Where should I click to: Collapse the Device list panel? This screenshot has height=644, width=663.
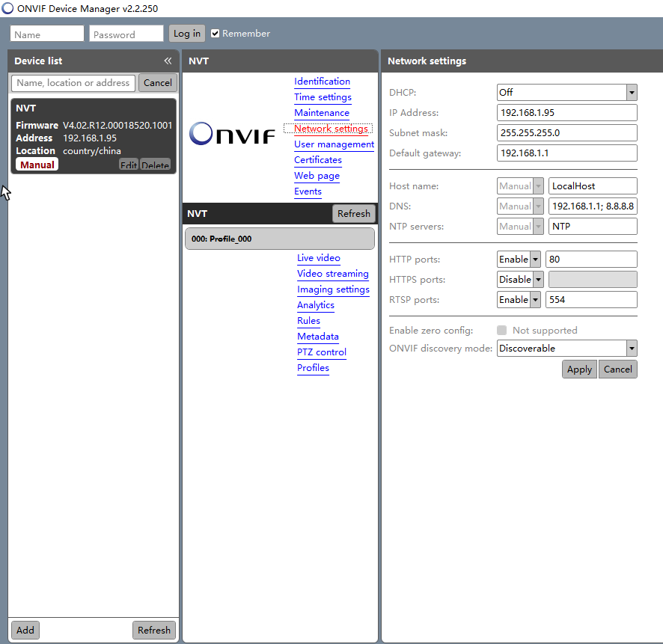(168, 61)
